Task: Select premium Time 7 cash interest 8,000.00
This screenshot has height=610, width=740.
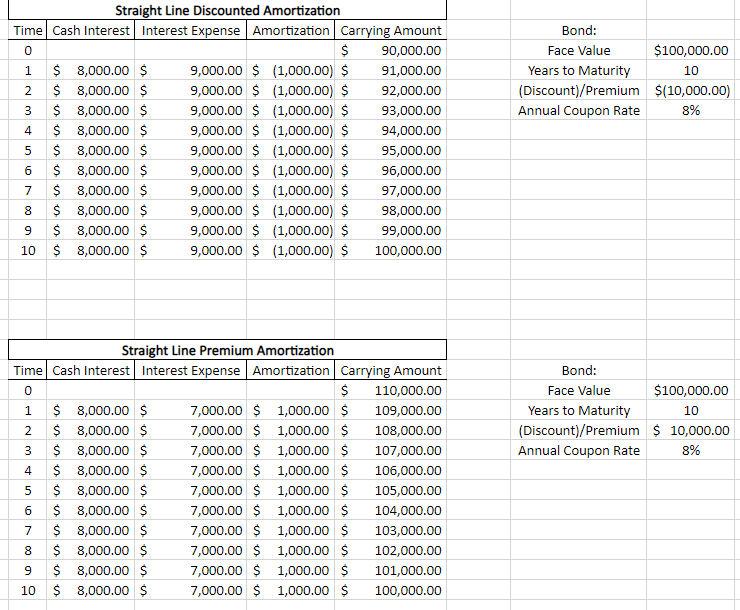Action: click(x=91, y=530)
